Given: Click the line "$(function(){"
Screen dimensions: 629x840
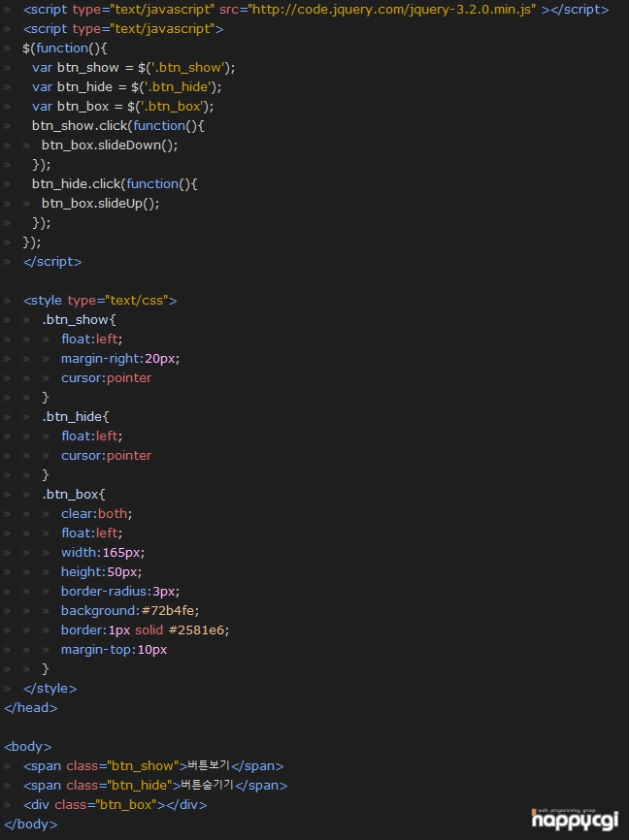Looking at the screenshot, I should click(65, 48).
